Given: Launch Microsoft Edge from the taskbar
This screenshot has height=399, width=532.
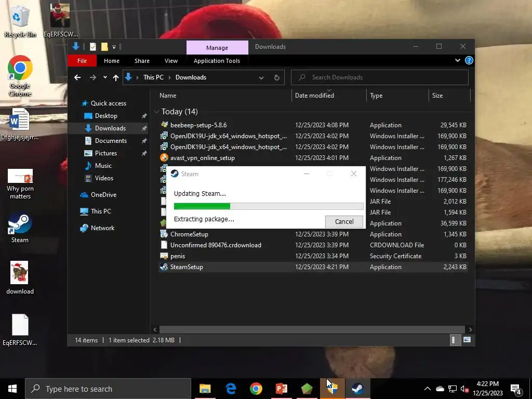Looking at the screenshot, I should (231, 389).
